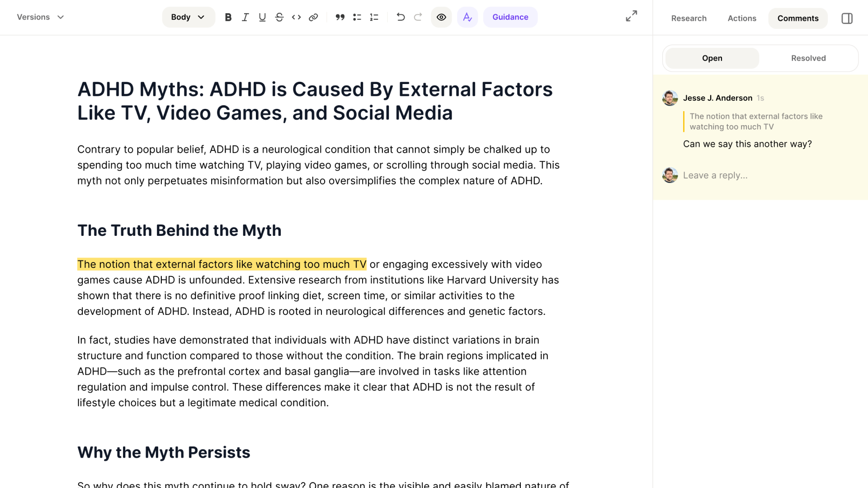The height and width of the screenshot is (488, 868).
Task: Insert a code block
Action: point(297,17)
